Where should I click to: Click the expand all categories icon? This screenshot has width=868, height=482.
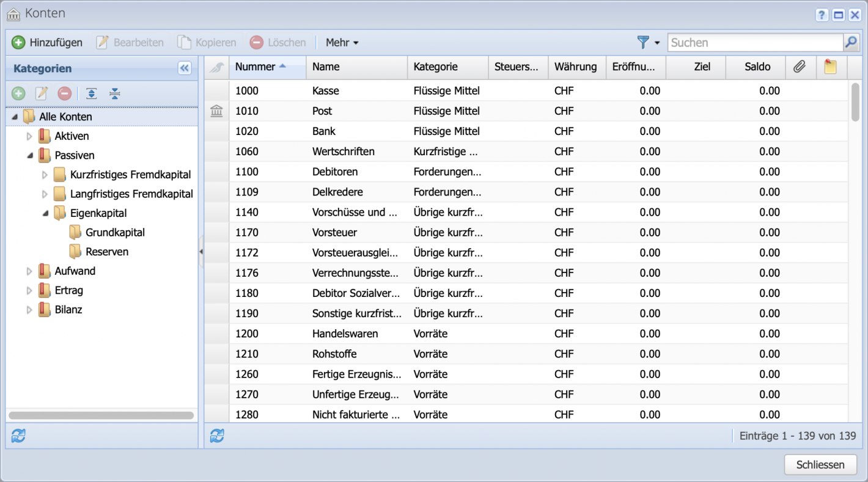click(91, 93)
